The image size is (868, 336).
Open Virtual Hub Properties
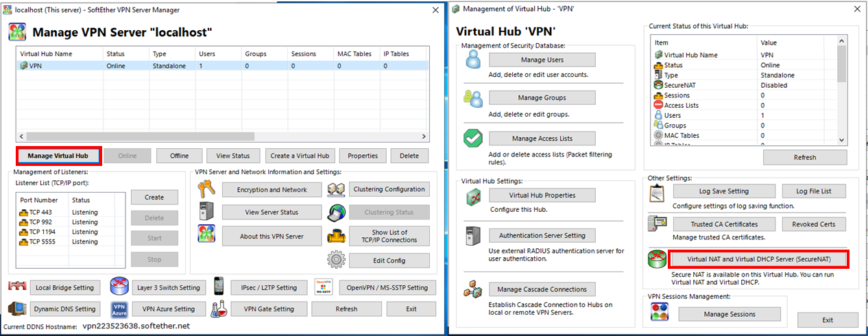click(542, 195)
